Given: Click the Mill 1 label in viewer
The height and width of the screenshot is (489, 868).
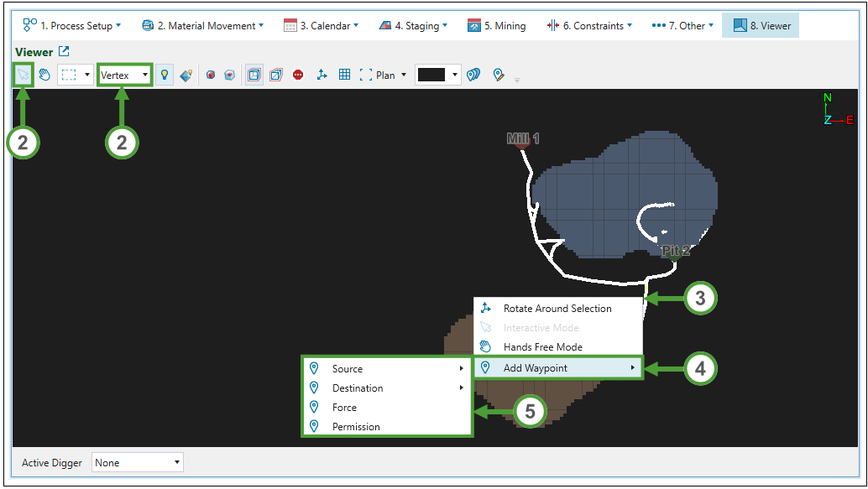Looking at the screenshot, I should coord(523,138).
